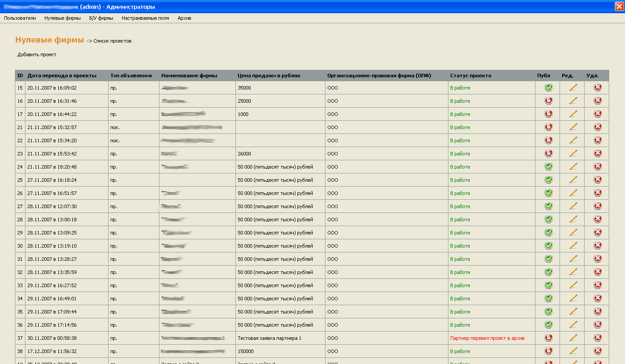Close the Администраторы window

(x=619, y=7)
